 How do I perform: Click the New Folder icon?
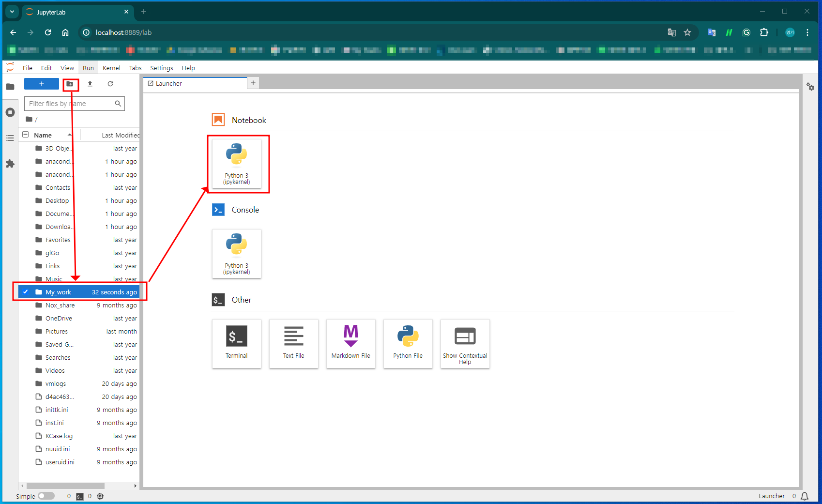(x=70, y=84)
